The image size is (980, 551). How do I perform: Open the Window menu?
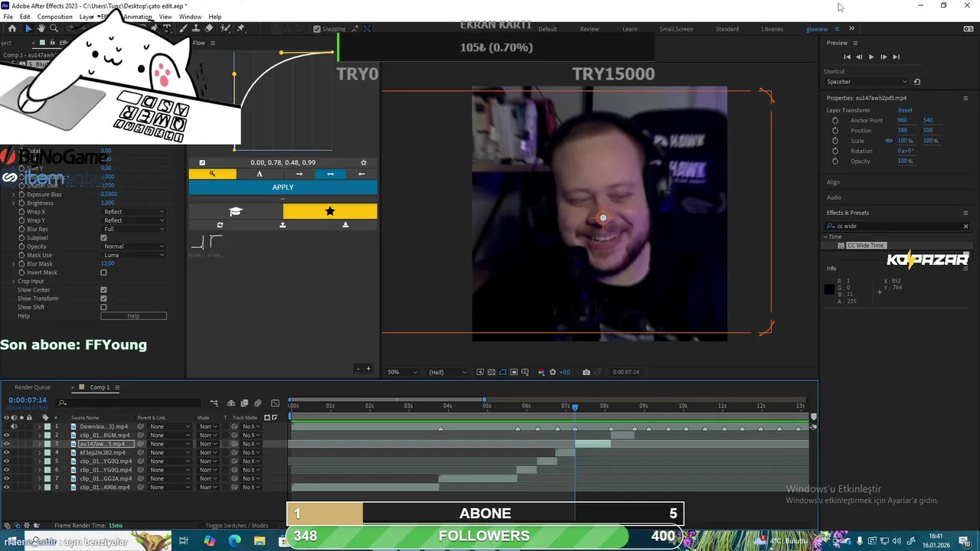coord(190,17)
